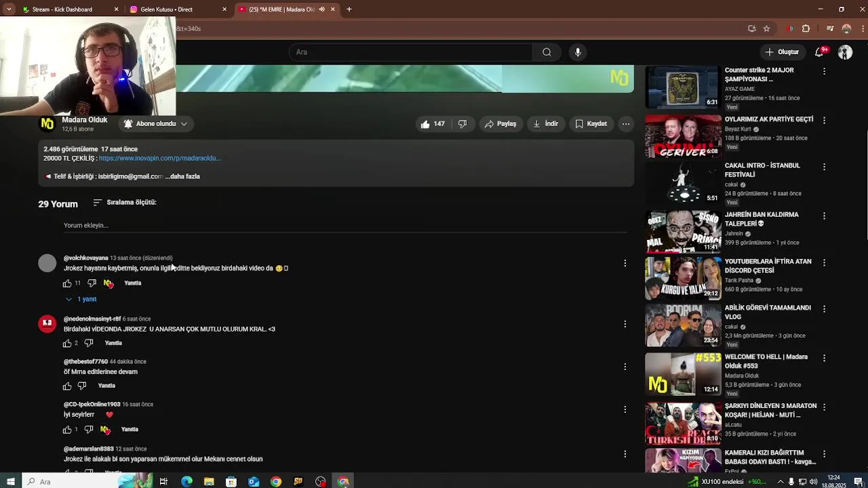Viewport: 868px width, 488px height.
Task: Dislike the video using thumbs-down button
Action: pos(462,124)
